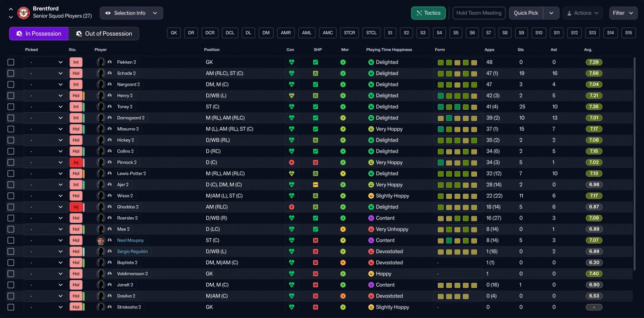Viewport: 644px width, 318px height.
Task: Open the Sergio Reguilón player link
Action: coord(132,252)
